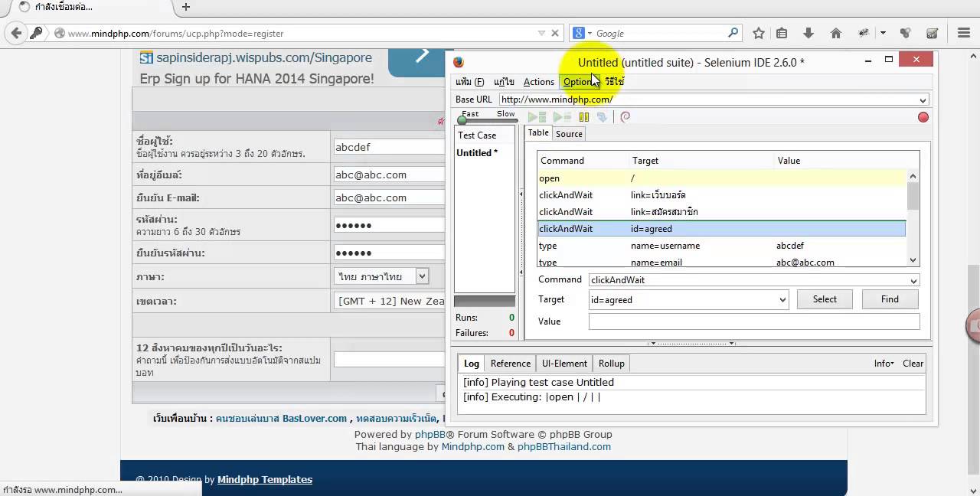Click the globe site identity icon
The height and width of the screenshot is (496, 980).
pos(59,34)
